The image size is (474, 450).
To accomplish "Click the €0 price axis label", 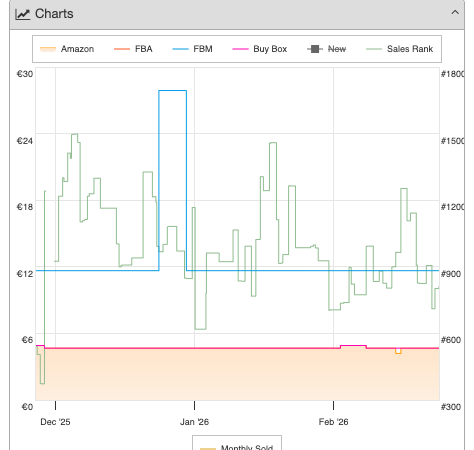I will point(27,407).
